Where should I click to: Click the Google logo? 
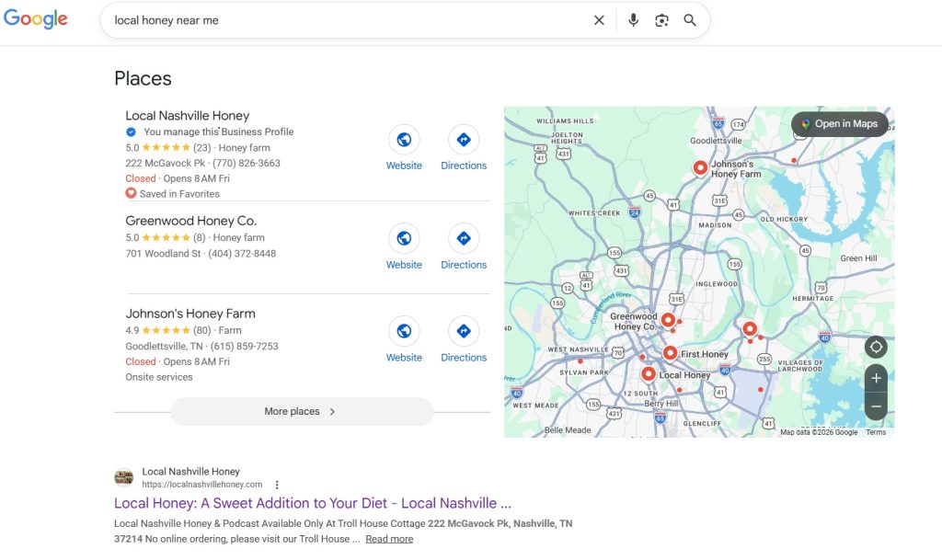click(x=36, y=20)
